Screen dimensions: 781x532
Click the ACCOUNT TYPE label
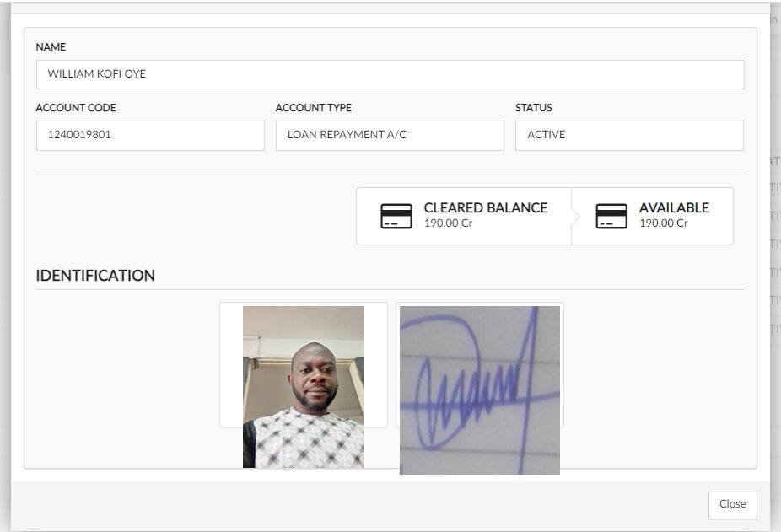pos(313,108)
